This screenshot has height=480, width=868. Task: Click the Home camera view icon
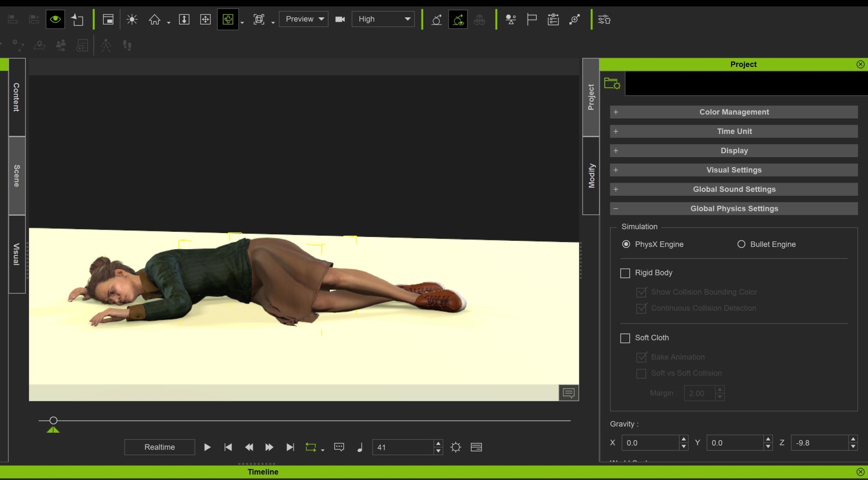pos(155,20)
